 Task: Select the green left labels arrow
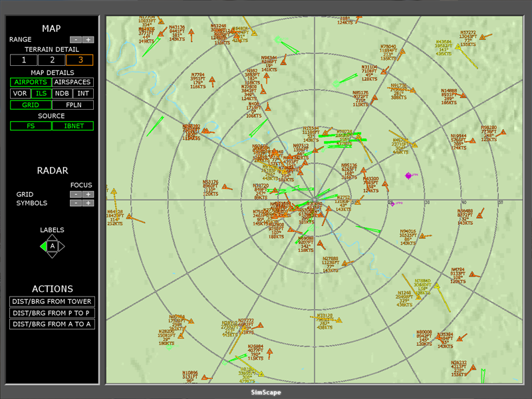43,246
